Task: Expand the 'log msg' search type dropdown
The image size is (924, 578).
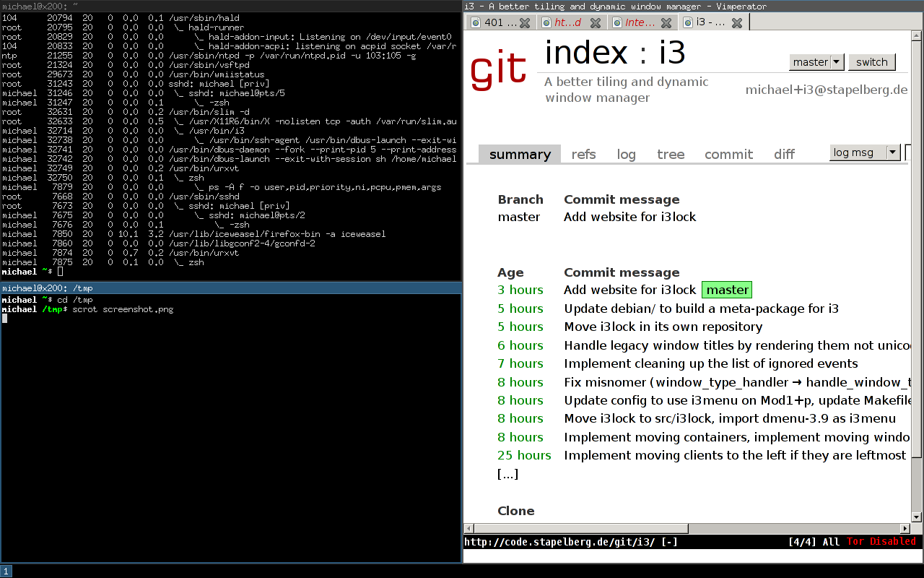Action: click(865, 152)
